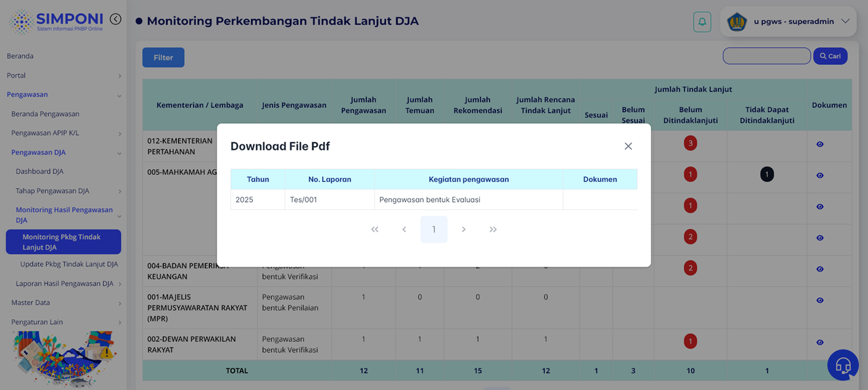This screenshot has width=868, height=390.
Task: View document for 002-Dewan Perwakilan Rakyat row
Action: tap(820, 342)
